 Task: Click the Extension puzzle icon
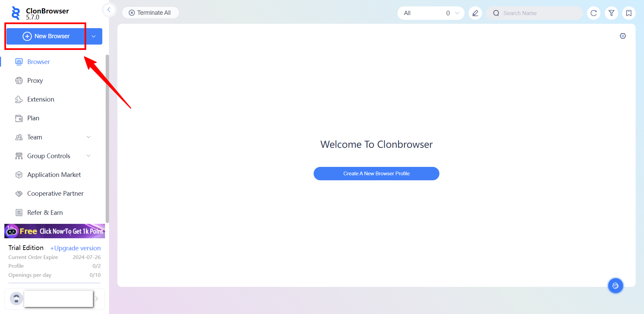[19, 99]
